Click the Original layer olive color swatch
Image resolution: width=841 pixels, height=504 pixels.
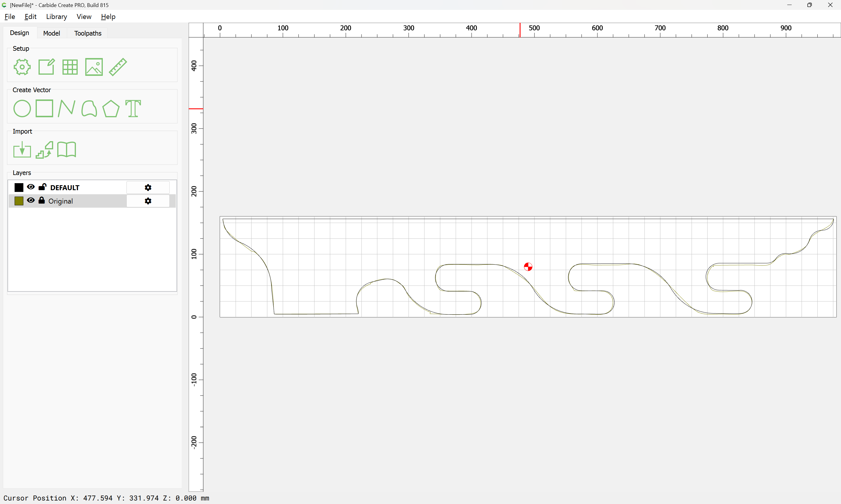[19, 201]
